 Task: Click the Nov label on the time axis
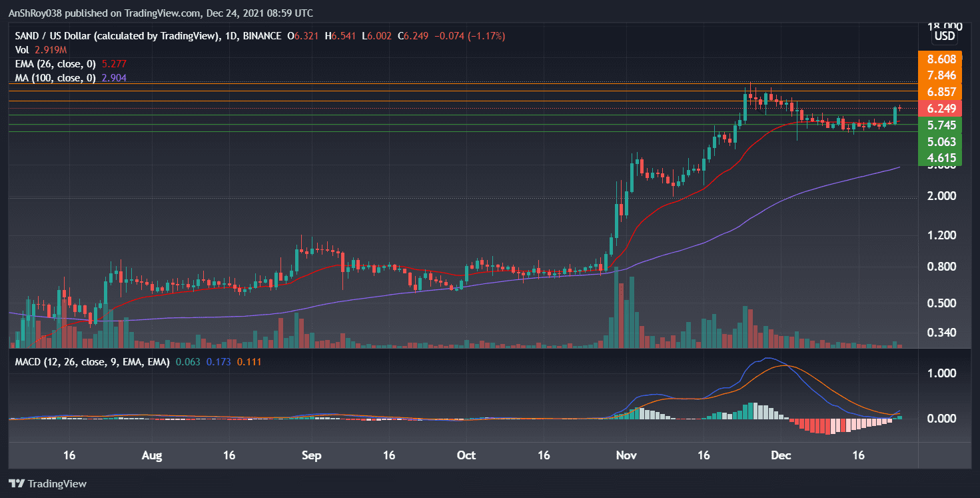coord(626,455)
